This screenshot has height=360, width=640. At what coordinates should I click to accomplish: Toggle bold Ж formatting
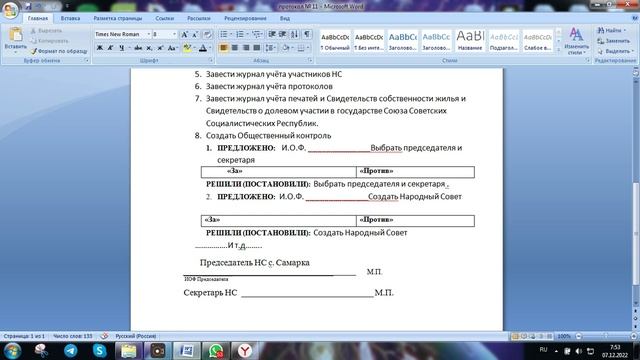[100, 48]
